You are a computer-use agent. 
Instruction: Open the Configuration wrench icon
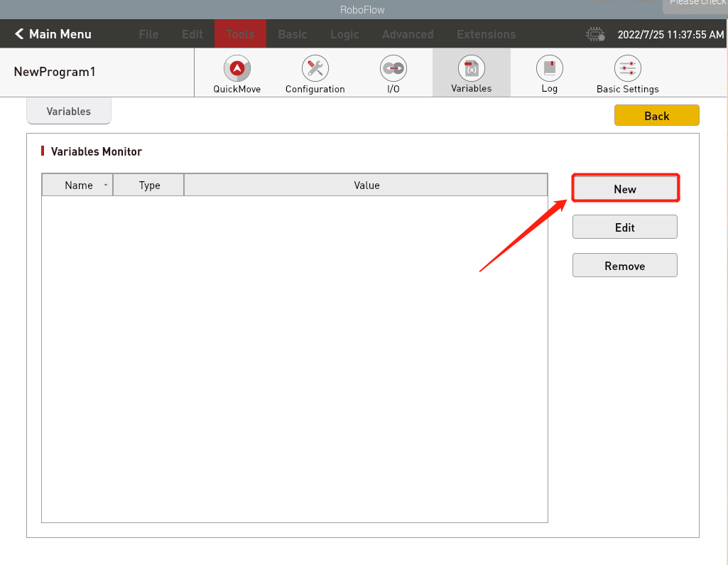315,69
